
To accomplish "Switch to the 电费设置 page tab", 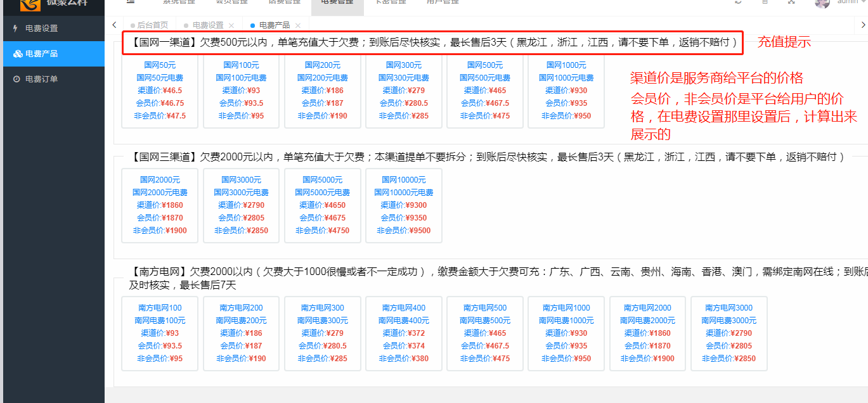I will (207, 25).
